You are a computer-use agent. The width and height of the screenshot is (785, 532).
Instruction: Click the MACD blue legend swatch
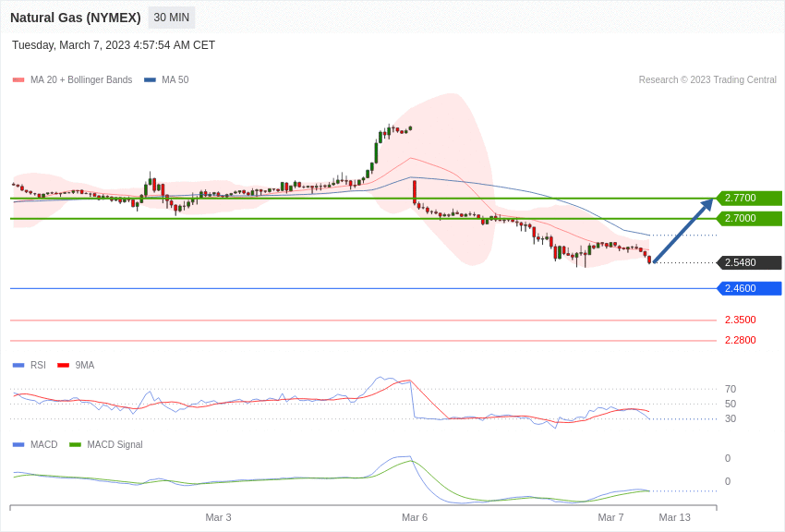[18, 445]
